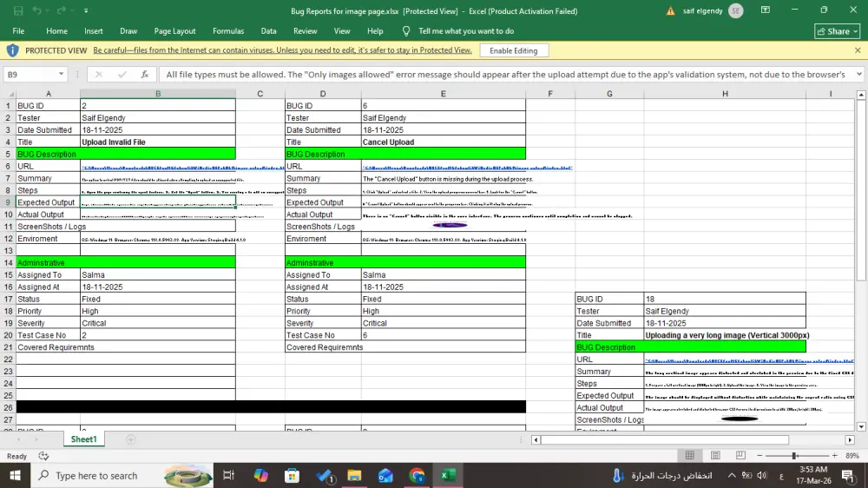This screenshot has height=488, width=868.
Task: Switch to Page Break Preview icon
Action: [x=740, y=455]
